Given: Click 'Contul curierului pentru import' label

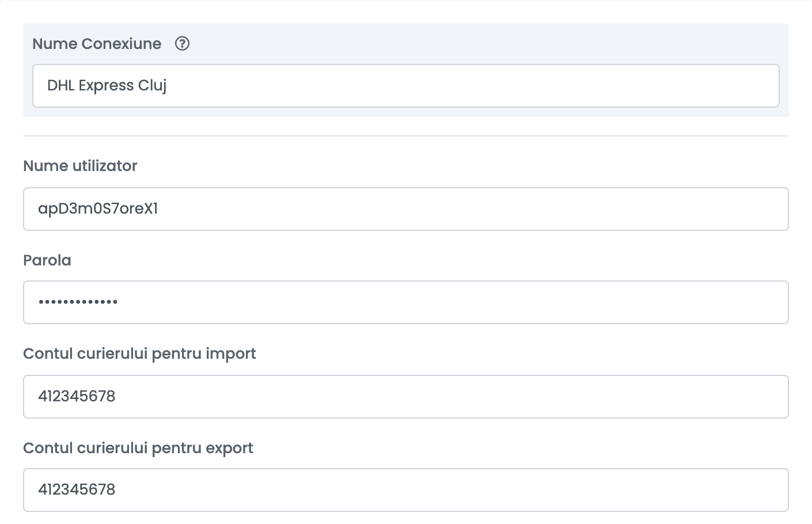Looking at the screenshot, I should 139,354.
